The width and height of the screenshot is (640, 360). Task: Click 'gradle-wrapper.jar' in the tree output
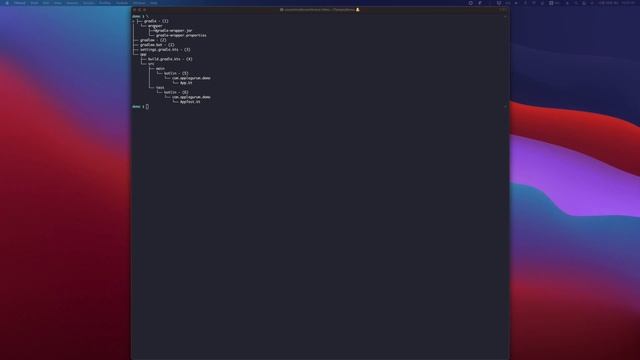174,31
